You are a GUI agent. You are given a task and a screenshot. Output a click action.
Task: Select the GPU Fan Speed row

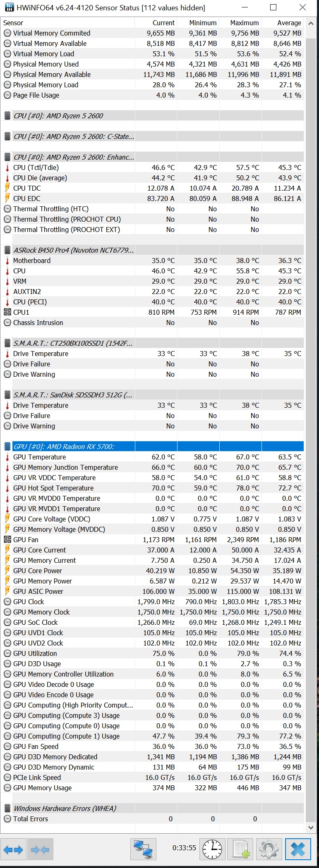pyautogui.click(x=152, y=746)
